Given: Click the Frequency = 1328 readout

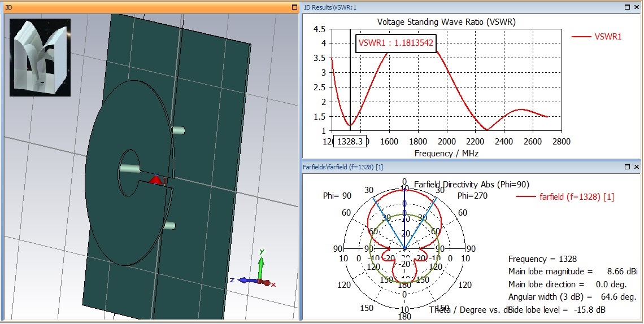Looking at the screenshot, I should [542, 259].
